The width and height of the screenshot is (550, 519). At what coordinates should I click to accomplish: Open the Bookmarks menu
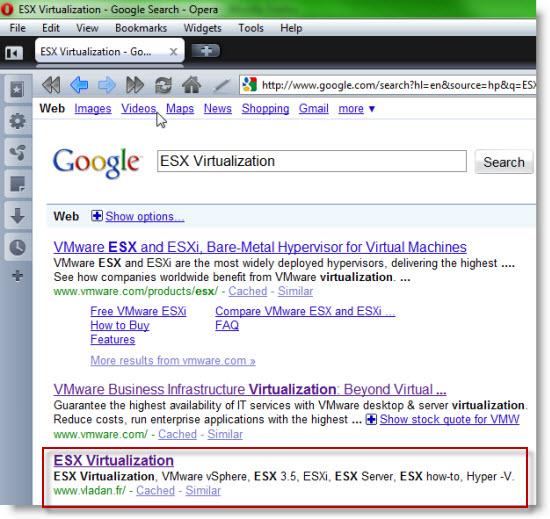pyautogui.click(x=141, y=28)
